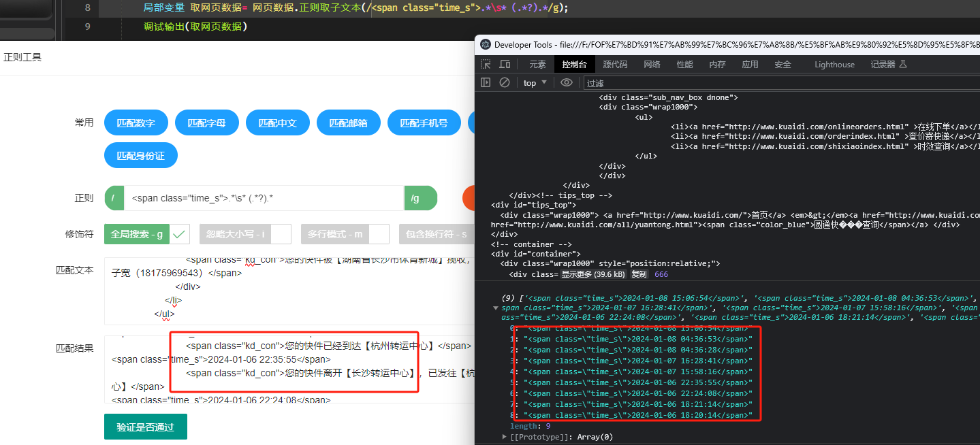
Task: Click the 匹配中文 preset button
Action: click(277, 123)
